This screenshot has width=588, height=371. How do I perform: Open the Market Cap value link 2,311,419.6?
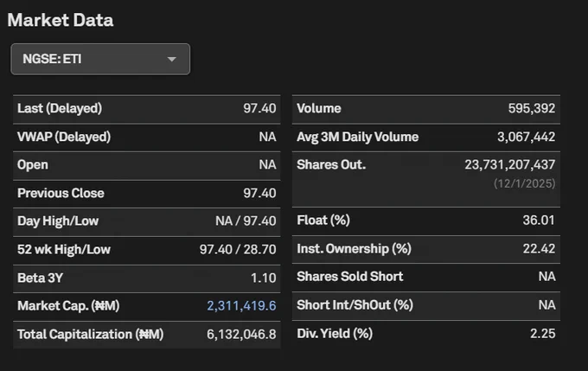point(241,306)
